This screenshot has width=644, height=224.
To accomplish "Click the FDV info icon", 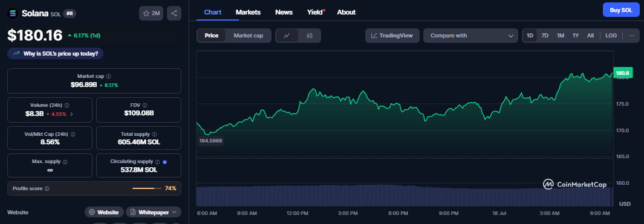I will pyautogui.click(x=145, y=106).
